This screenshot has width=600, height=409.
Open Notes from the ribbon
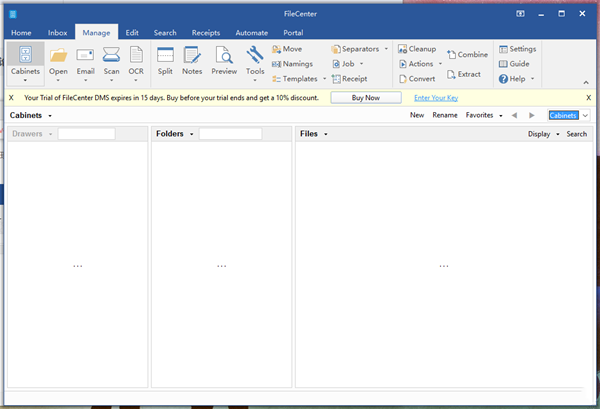192,55
